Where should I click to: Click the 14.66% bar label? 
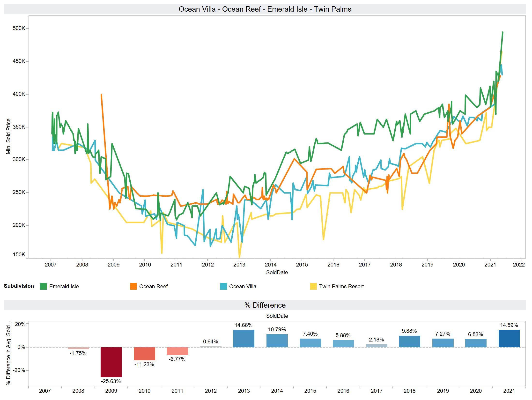coord(244,325)
